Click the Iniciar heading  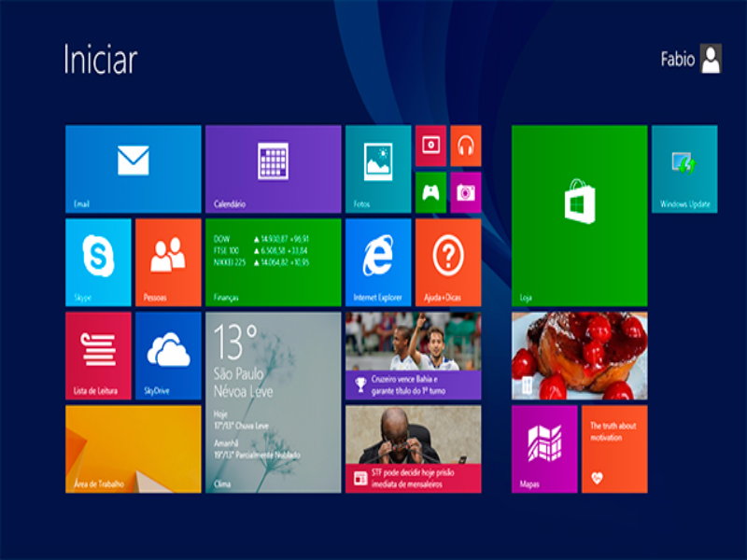(101, 59)
